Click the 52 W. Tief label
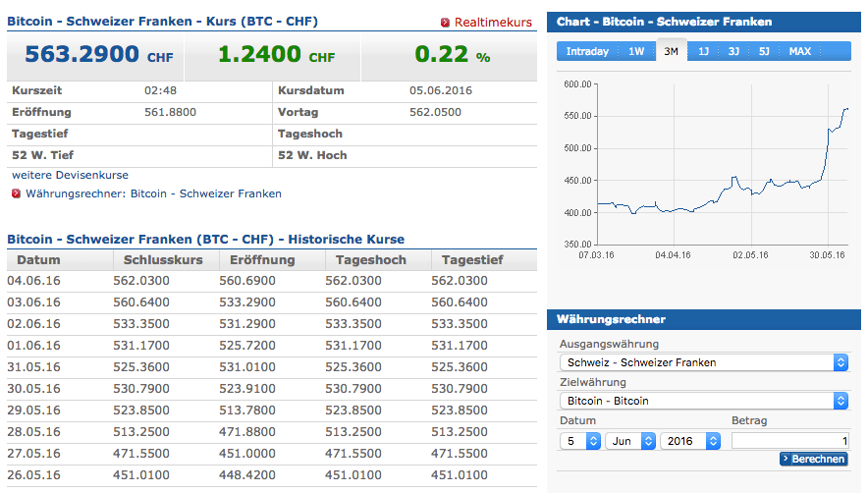Screen dimensions: 868x493 (x=42, y=155)
